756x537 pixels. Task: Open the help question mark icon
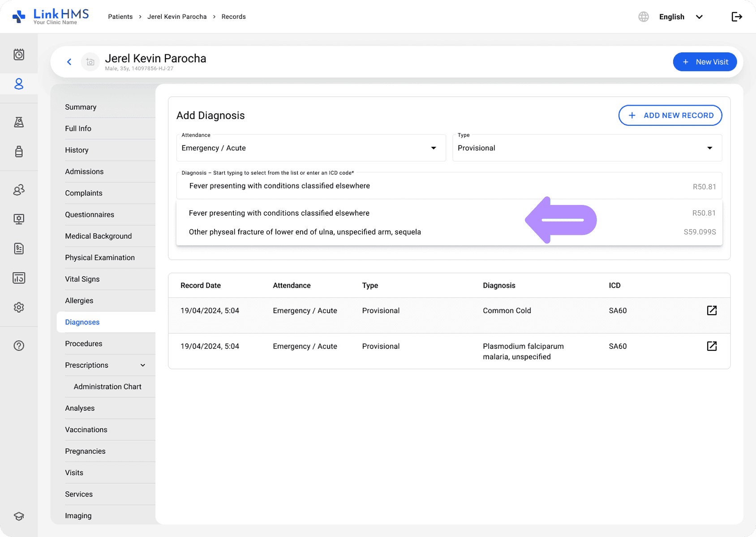[19, 345]
